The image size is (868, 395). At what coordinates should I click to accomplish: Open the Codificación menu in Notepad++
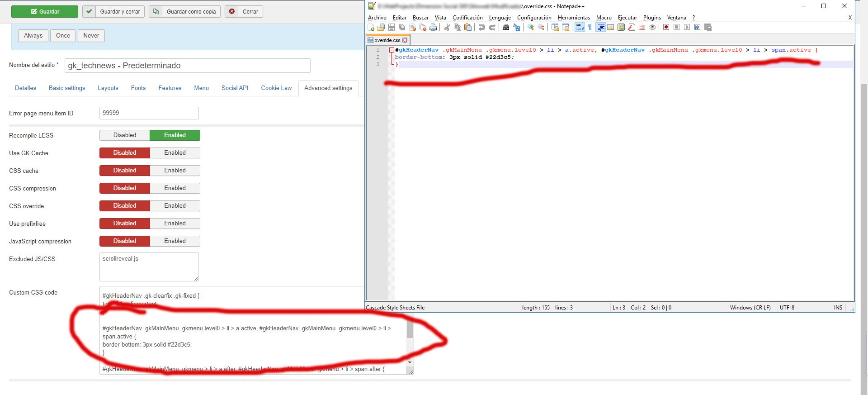point(467,18)
